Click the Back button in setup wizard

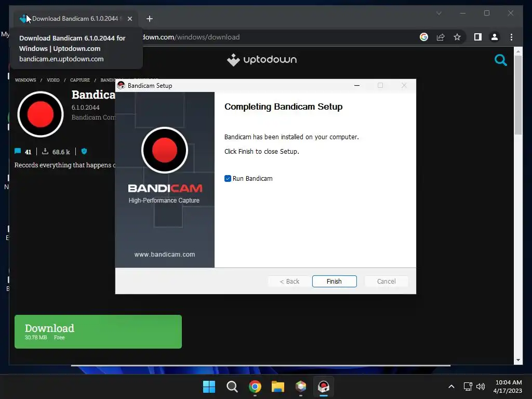[x=289, y=281]
